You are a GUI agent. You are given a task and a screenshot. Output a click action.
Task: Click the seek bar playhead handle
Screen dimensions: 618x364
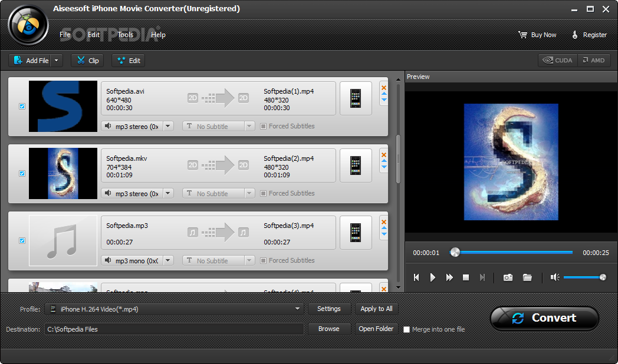455,252
